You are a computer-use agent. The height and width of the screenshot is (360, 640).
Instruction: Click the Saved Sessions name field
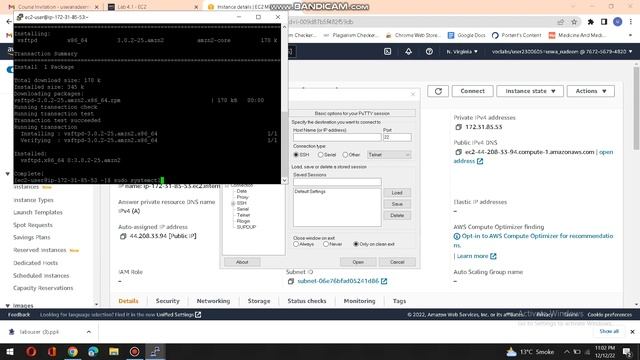tap(337, 182)
